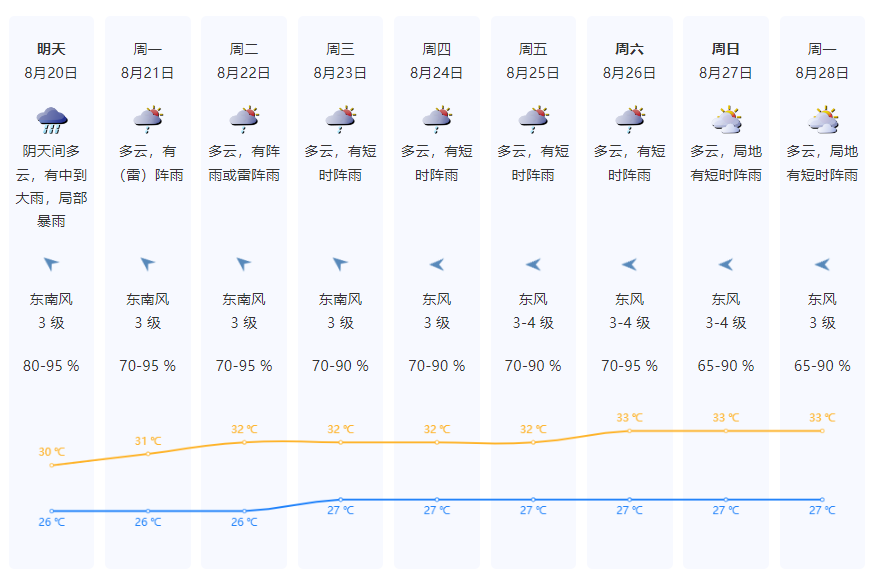Click the east wind arrow for 8月24日
The image size is (878, 578).
pos(437,264)
